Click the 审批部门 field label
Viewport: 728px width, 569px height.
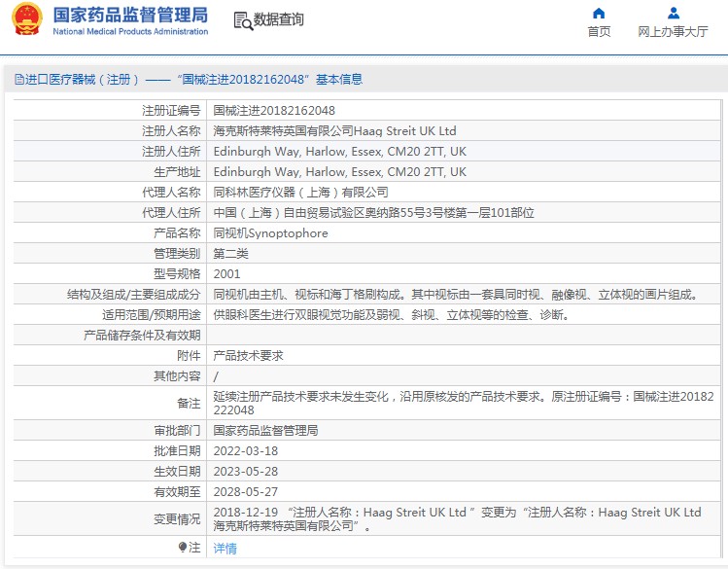pyautogui.click(x=177, y=431)
